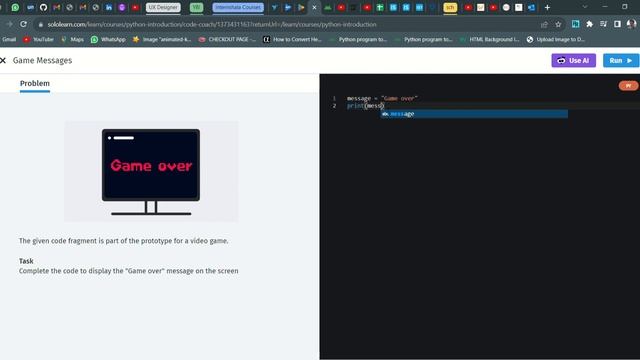Click the browser forward arrow
640x360 pixels.
coord(9,24)
